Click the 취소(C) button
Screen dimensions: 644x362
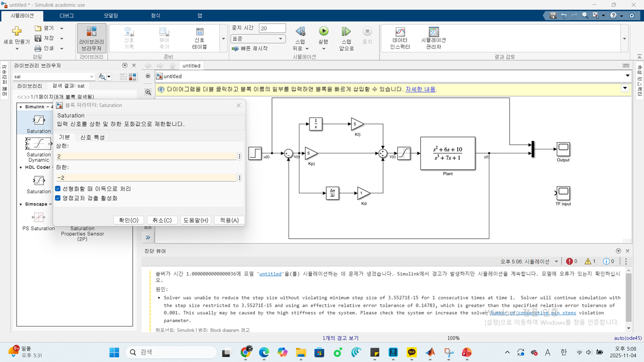[x=162, y=220]
